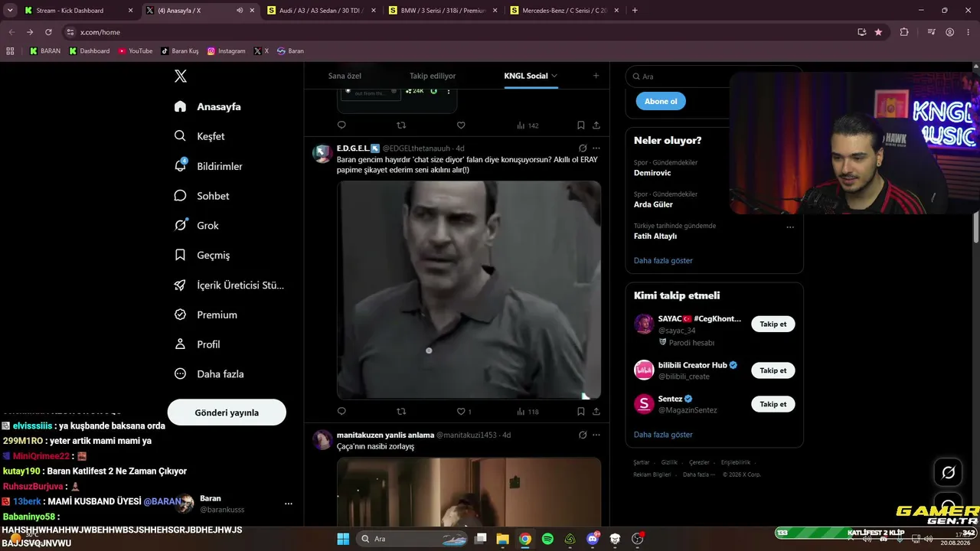Open Sohbet messages

[x=201, y=196]
